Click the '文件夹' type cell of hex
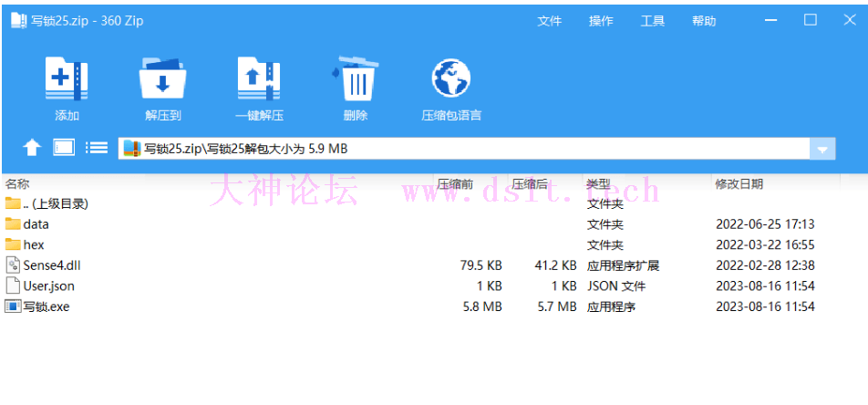The height and width of the screenshot is (405, 868). pos(605,244)
